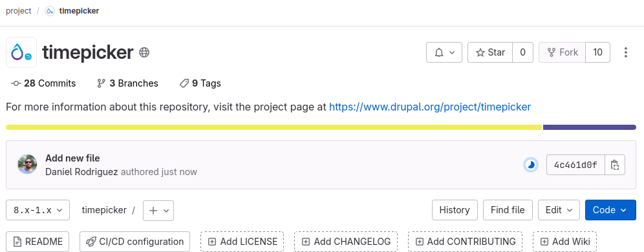This screenshot has width=644, height=252.
Task: Click the timepicker breadcrumb at top
Action: tap(79, 11)
